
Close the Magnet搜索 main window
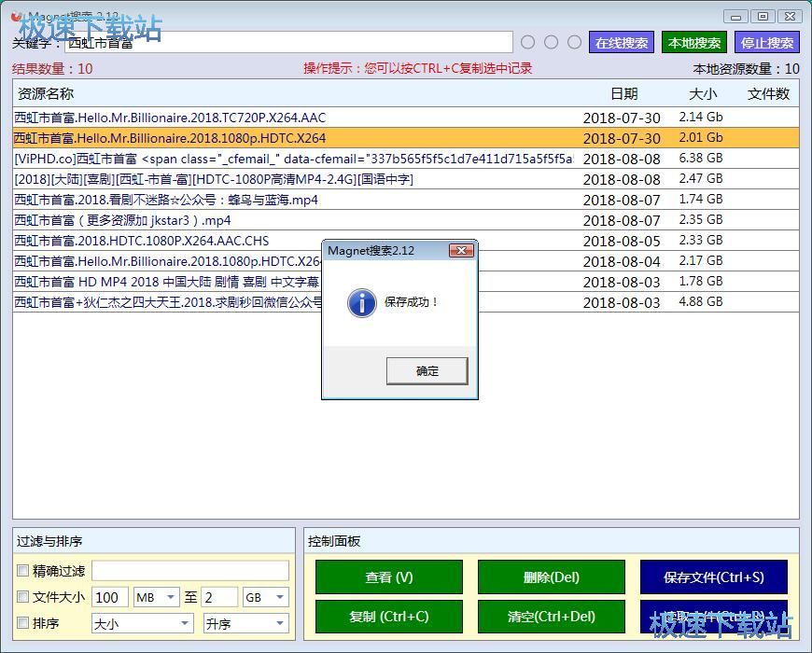pos(790,17)
